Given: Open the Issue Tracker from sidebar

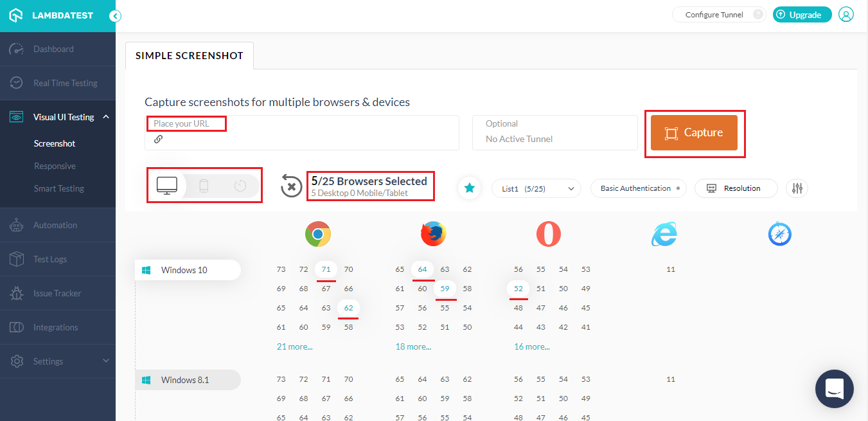Looking at the screenshot, I should [x=58, y=293].
